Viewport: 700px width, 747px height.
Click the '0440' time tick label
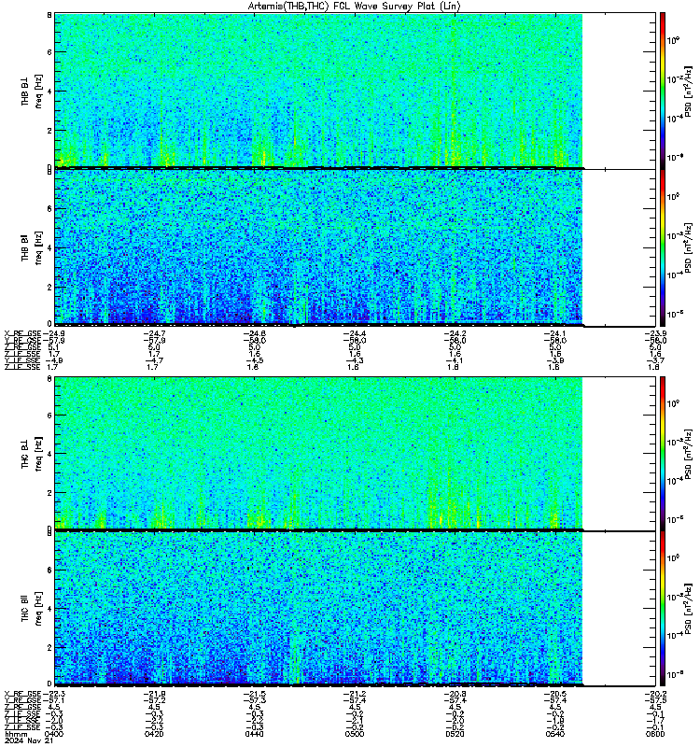[254, 734]
